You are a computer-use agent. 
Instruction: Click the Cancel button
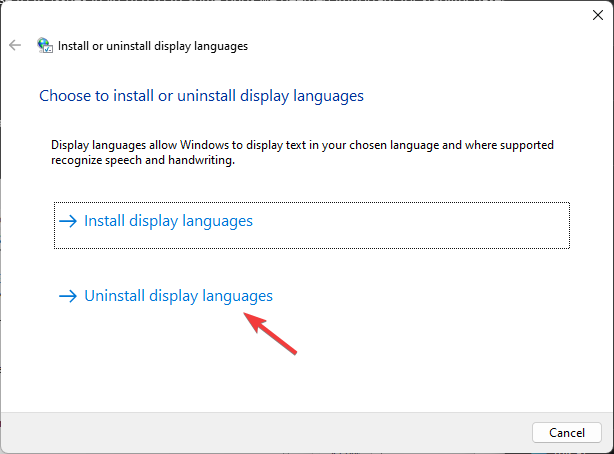click(x=567, y=432)
